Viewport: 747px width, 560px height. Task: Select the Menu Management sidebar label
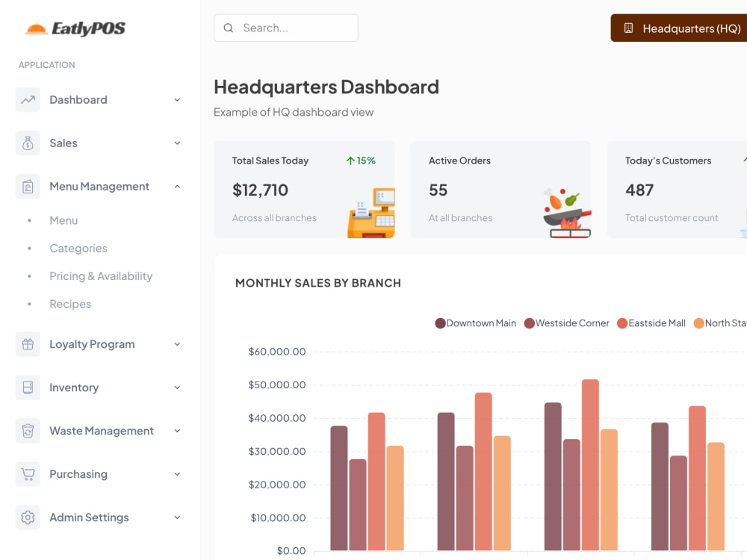pyautogui.click(x=99, y=186)
